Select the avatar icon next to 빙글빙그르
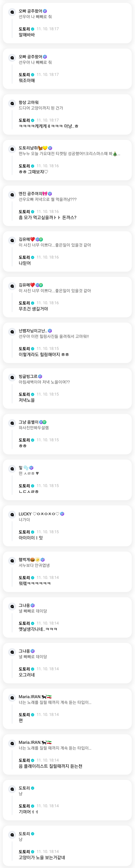 12,377
